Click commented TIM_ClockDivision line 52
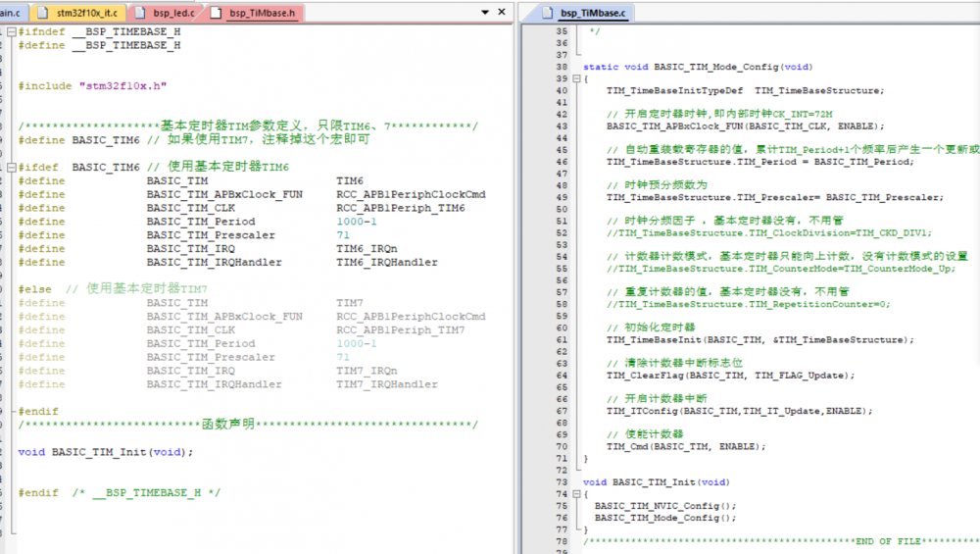This screenshot has height=554, width=980. tap(768, 233)
